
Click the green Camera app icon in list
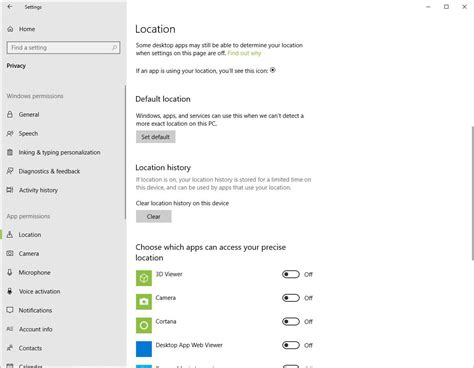(144, 302)
